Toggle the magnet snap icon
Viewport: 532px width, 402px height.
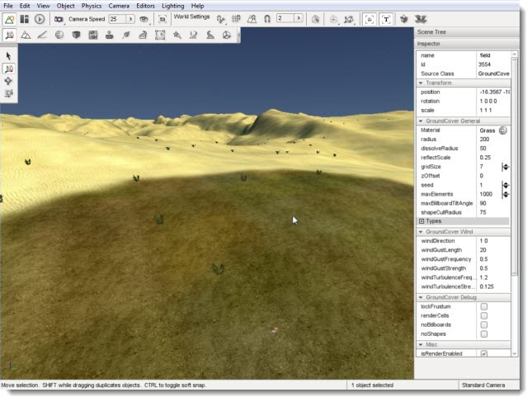click(267, 18)
